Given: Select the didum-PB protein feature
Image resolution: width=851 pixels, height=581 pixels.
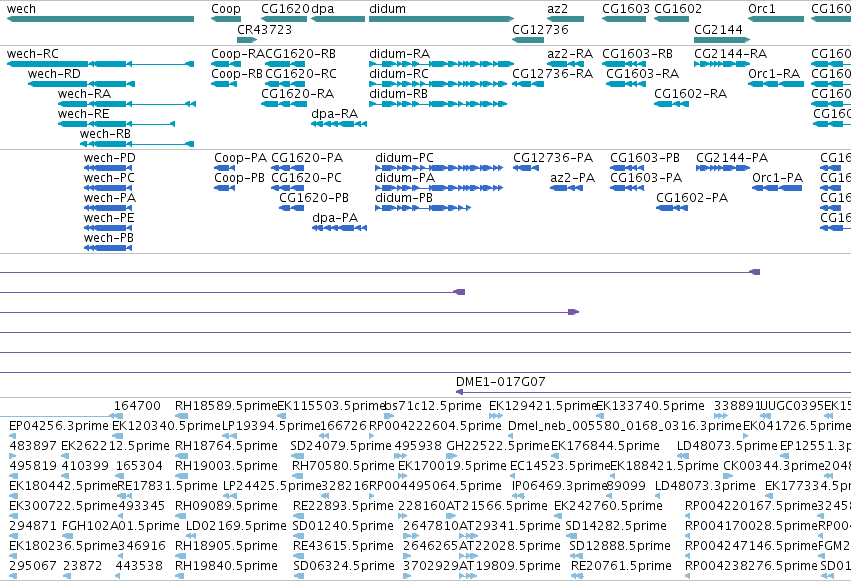Looking at the screenshot, I should (x=423, y=208).
